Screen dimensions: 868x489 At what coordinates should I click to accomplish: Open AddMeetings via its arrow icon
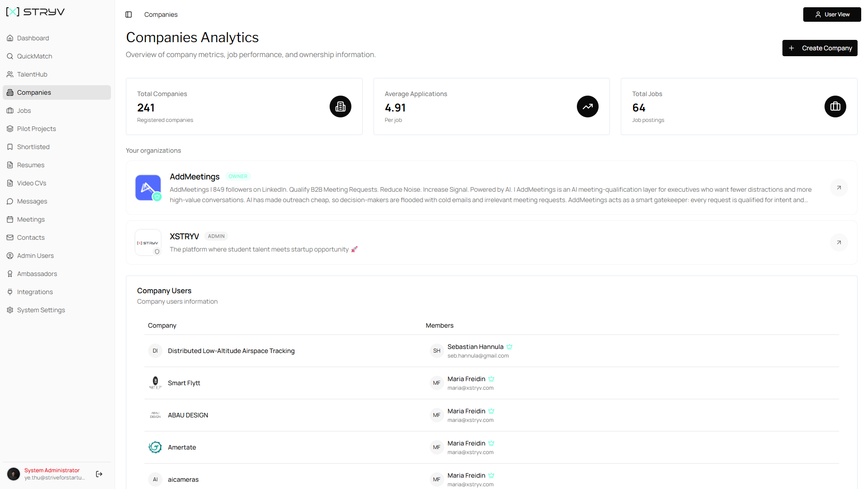(x=839, y=188)
